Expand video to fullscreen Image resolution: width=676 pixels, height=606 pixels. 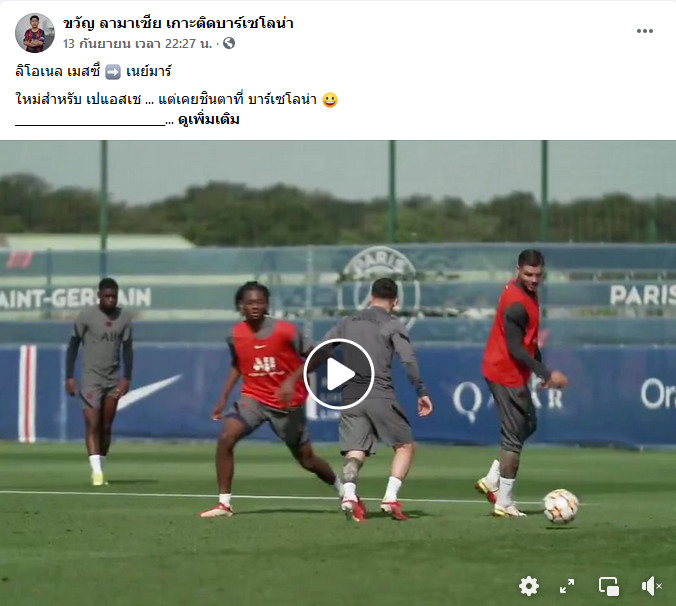coord(567,586)
